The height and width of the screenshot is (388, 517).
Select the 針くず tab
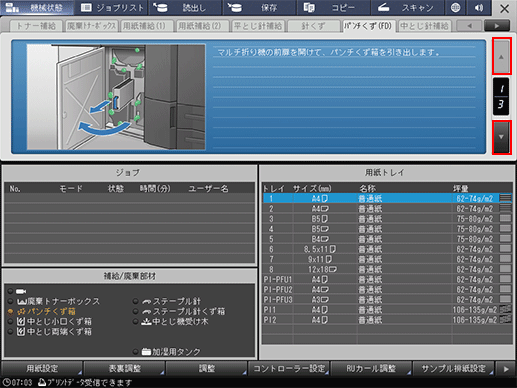pyautogui.click(x=314, y=26)
